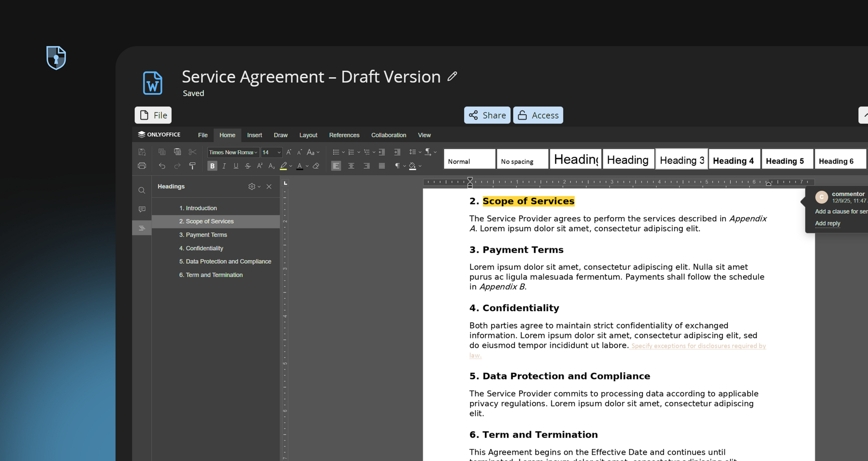The height and width of the screenshot is (461, 868).
Task: Click the Clear Formatting eraser icon
Action: [316, 166]
